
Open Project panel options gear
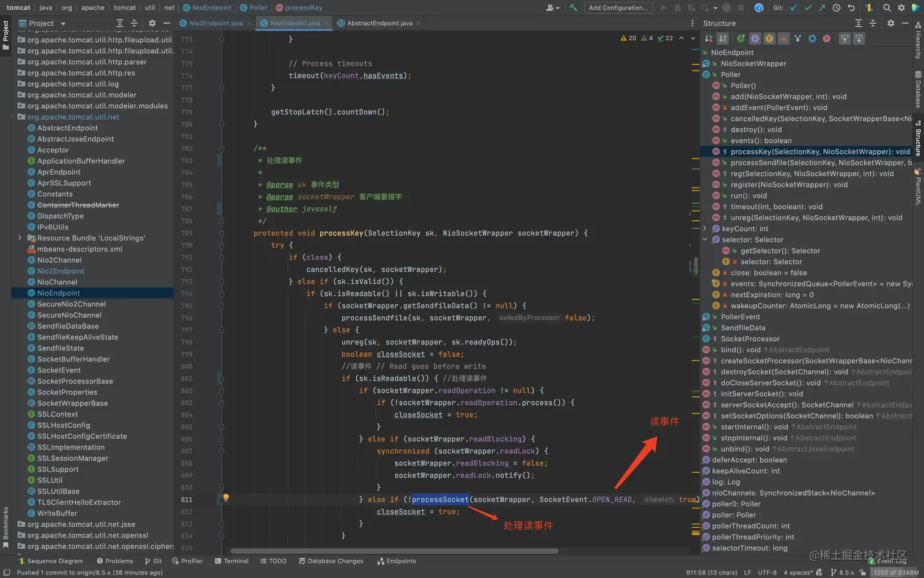pos(152,23)
